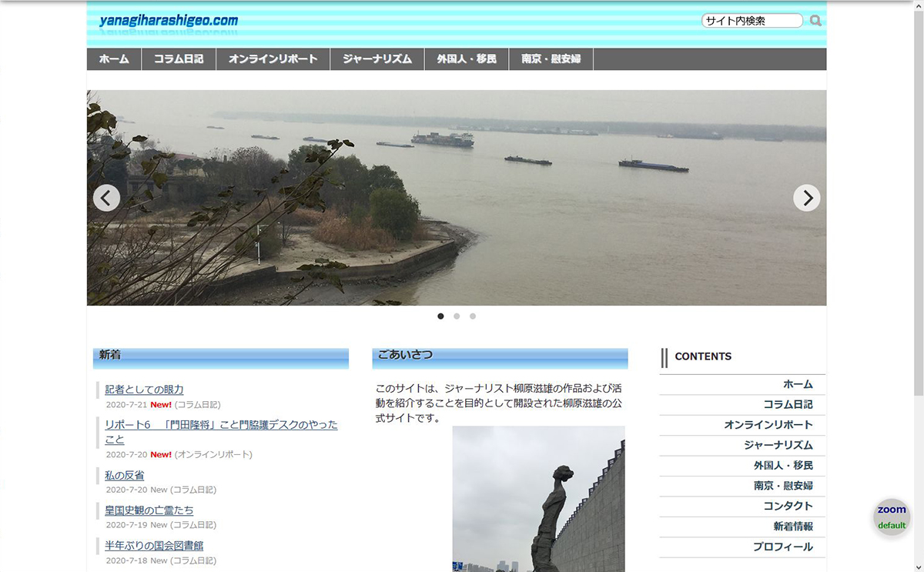The image size is (924, 572).
Task: Reset zoom with default button
Action: pos(892,526)
